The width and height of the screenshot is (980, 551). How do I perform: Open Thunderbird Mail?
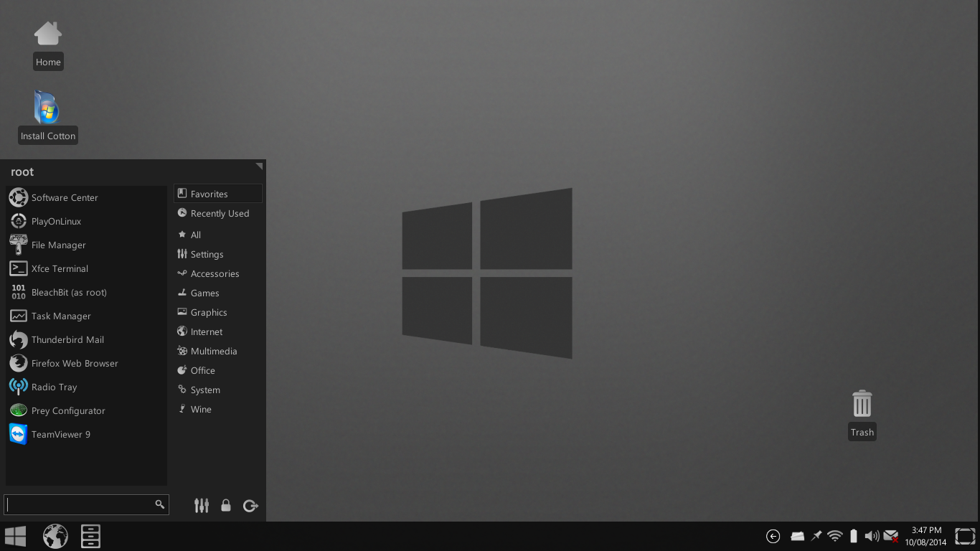click(x=86, y=339)
